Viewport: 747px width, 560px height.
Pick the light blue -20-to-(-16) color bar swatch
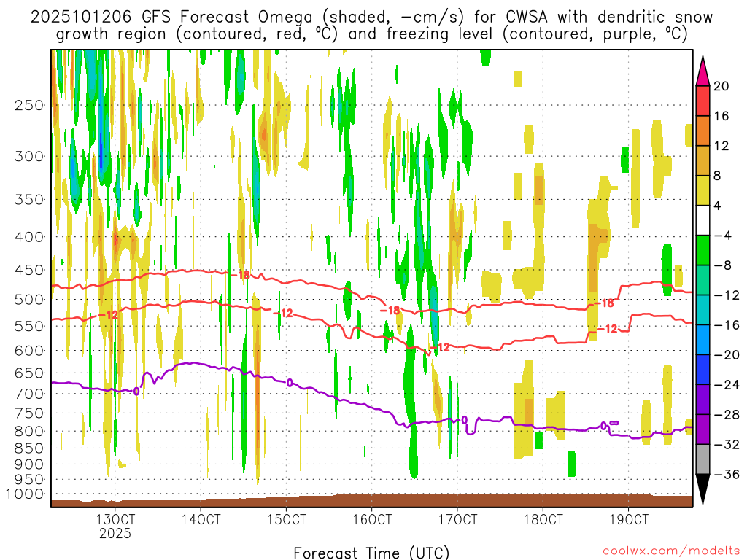(703, 340)
